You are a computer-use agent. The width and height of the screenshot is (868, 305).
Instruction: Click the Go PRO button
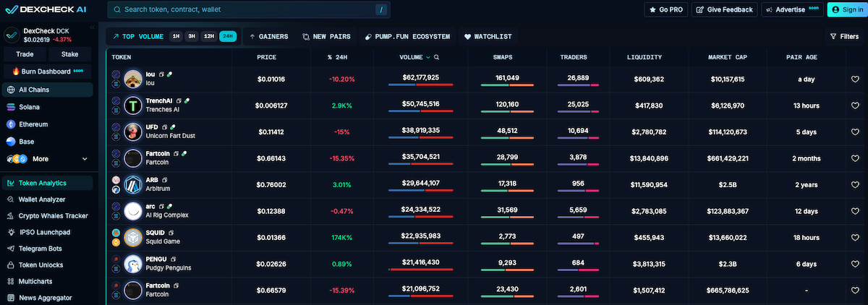click(x=666, y=9)
